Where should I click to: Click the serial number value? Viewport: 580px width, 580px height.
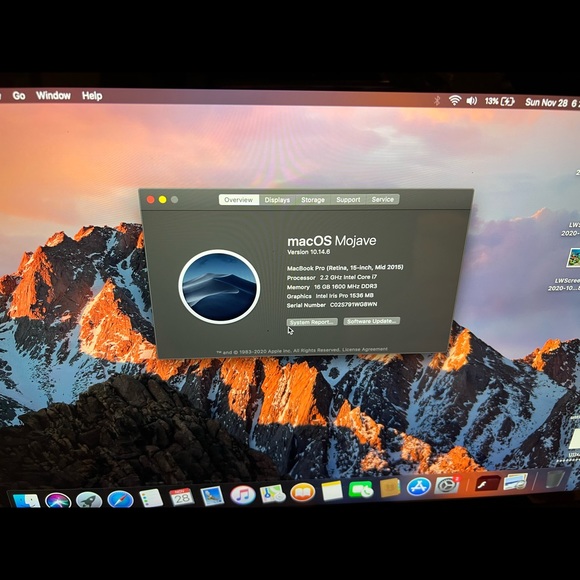(x=354, y=305)
